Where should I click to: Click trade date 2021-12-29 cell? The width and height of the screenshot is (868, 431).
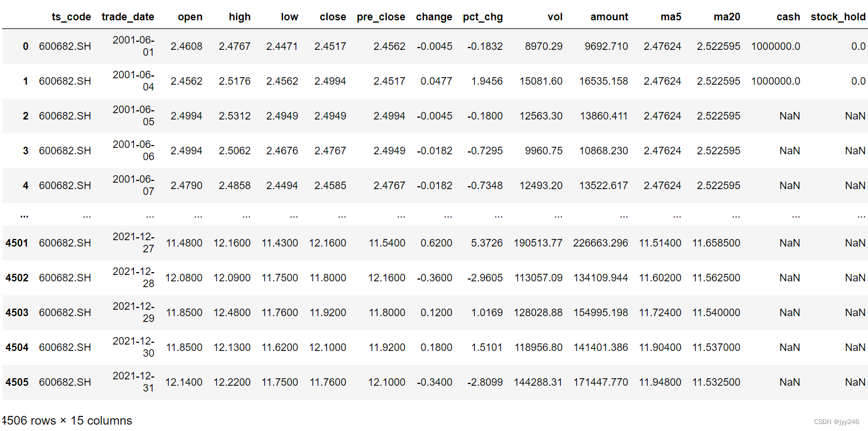point(133,313)
